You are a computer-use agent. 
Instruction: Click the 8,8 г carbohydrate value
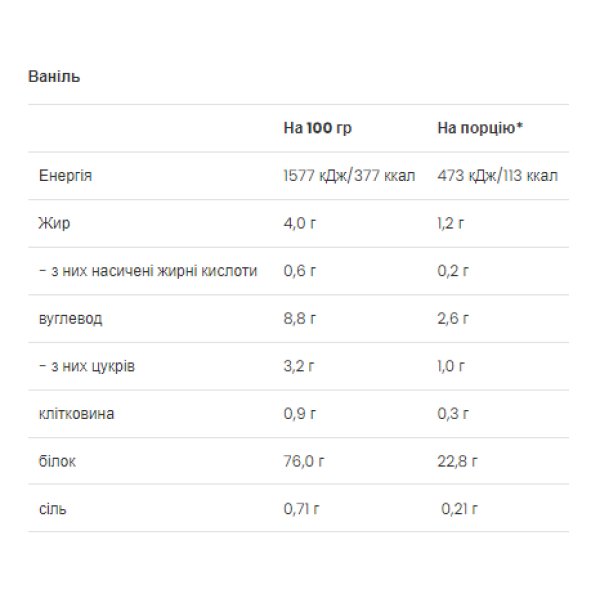(300, 319)
